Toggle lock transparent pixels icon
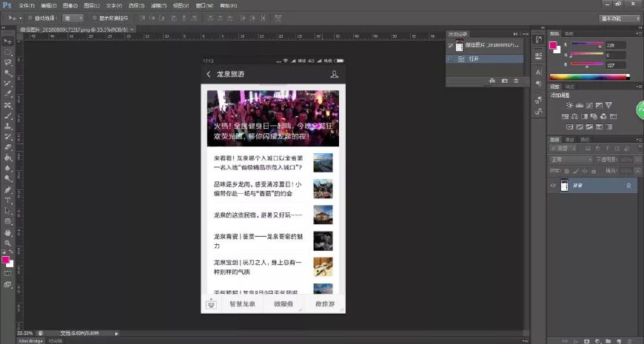 tap(567, 171)
